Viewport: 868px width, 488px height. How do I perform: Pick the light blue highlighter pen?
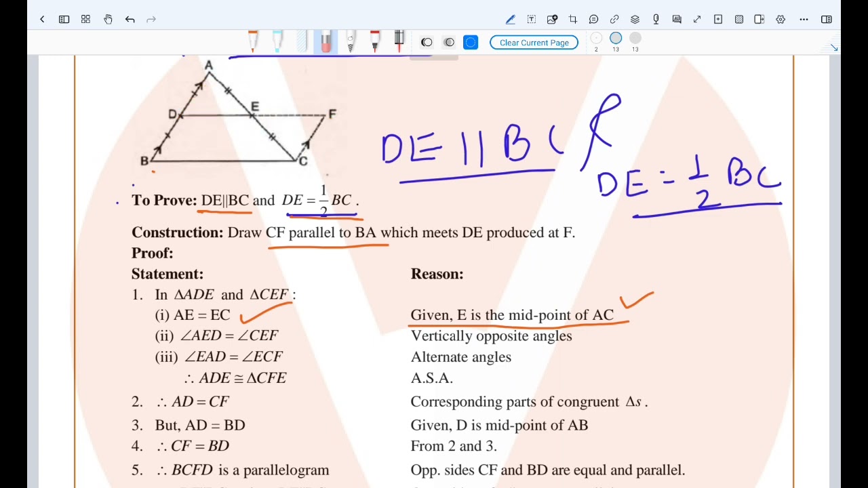click(277, 41)
